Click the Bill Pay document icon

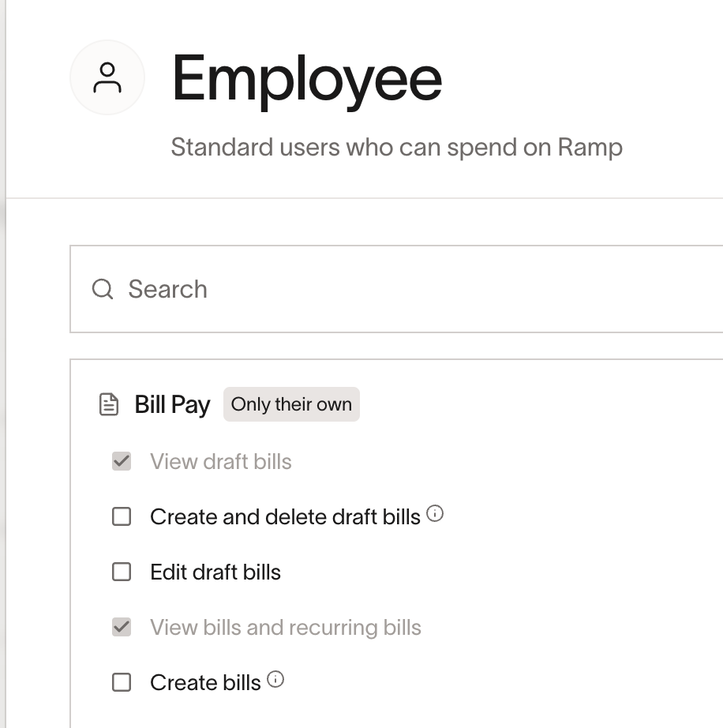click(x=108, y=405)
